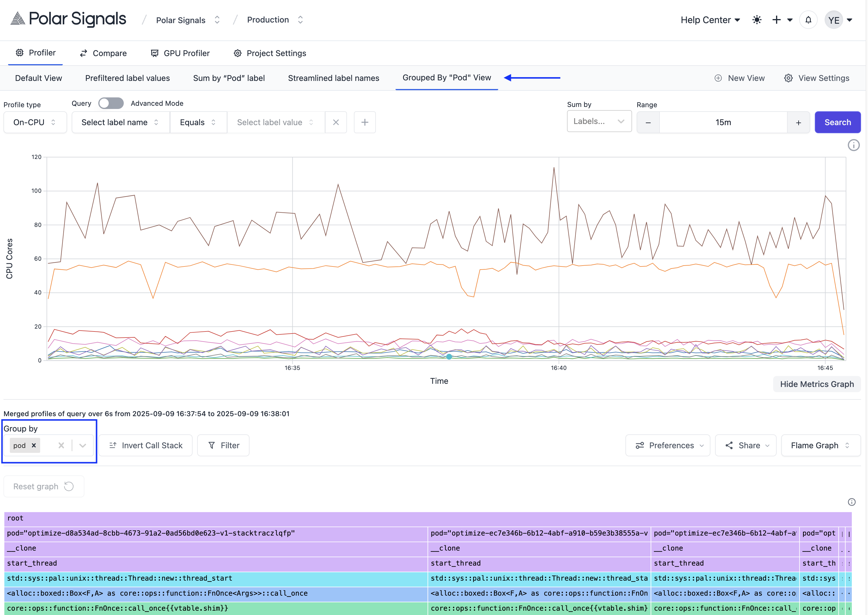
Task: Click the info icon above the metrics graph
Action: tap(854, 145)
